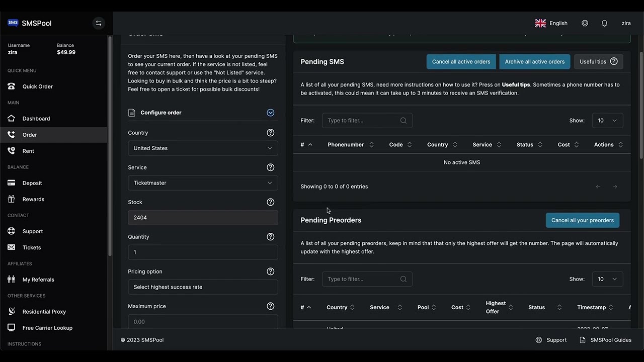Show help for the Country field
This screenshot has width=644, height=362.
(271, 133)
